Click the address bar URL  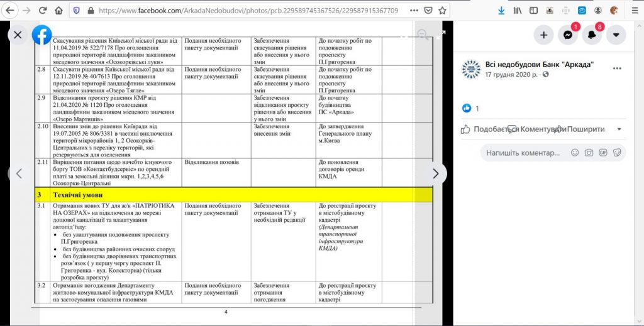point(248,11)
